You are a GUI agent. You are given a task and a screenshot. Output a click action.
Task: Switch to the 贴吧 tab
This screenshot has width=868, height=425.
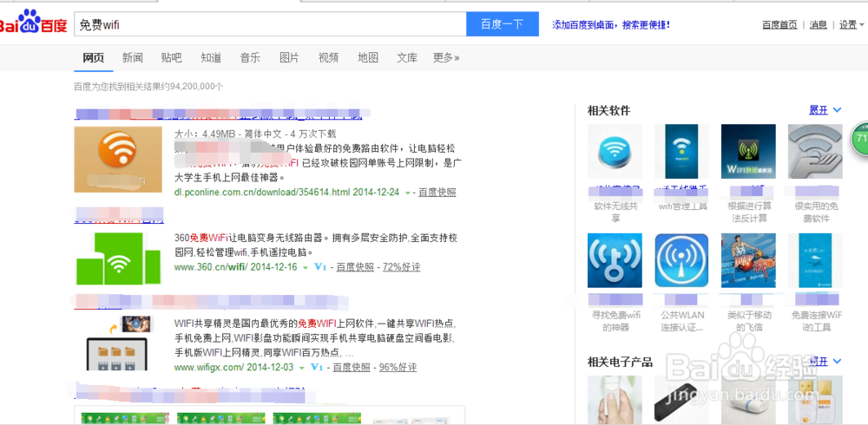pyautogui.click(x=171, y=57)
